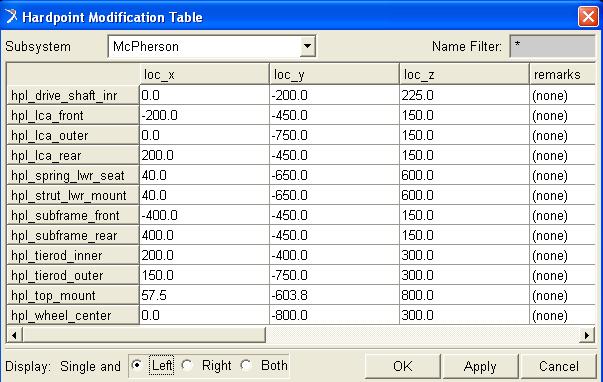This screenshot has height=382, width=603.
Task: Click the Apply button
Action: click(480, 366)
